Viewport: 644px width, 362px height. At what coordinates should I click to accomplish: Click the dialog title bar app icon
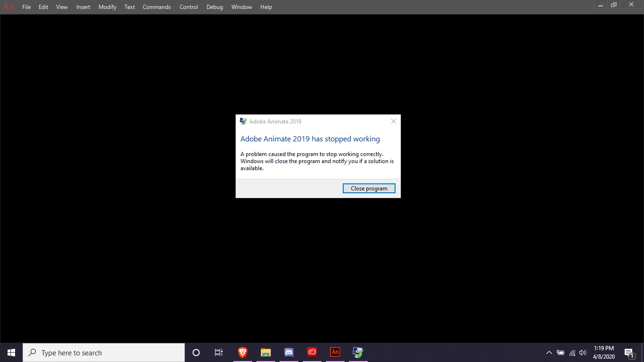coord(243,121)
